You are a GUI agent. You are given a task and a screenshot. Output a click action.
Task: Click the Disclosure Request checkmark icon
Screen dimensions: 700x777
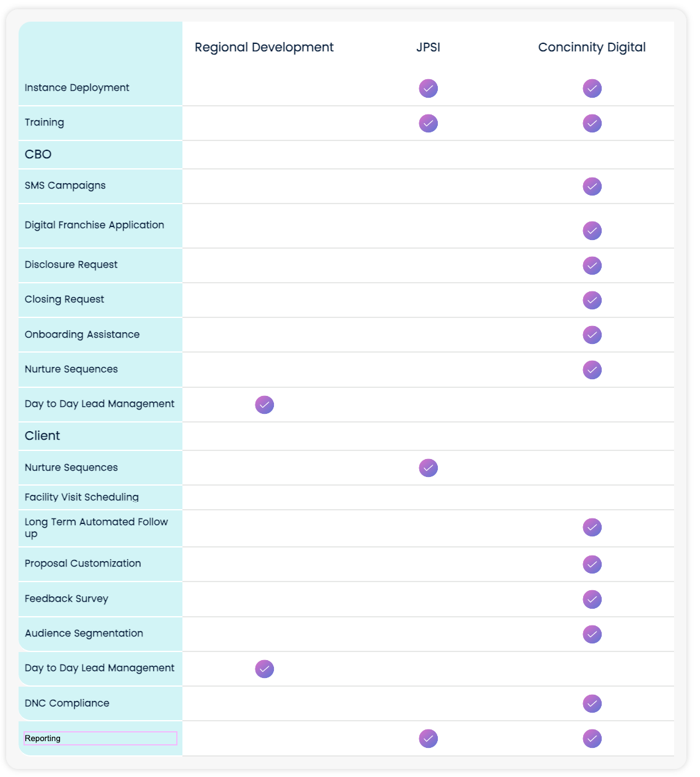[592, 265]
